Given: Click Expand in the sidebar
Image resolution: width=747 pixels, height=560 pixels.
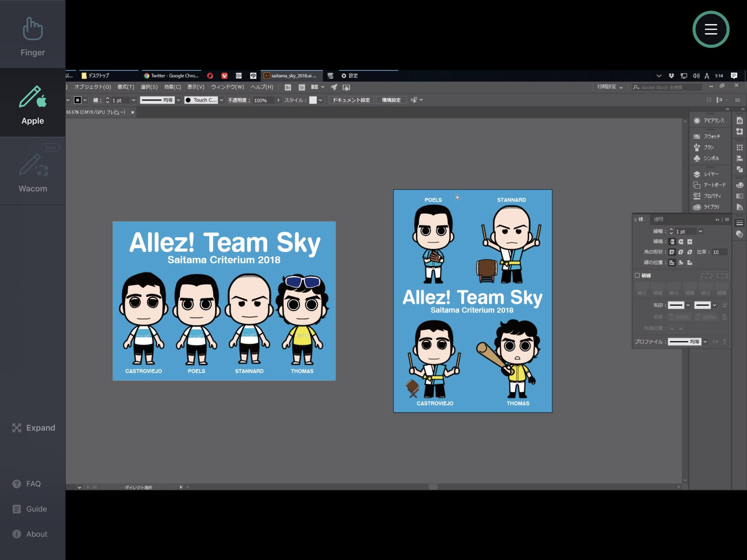Looking at the screenshot, I should point(34,428).
